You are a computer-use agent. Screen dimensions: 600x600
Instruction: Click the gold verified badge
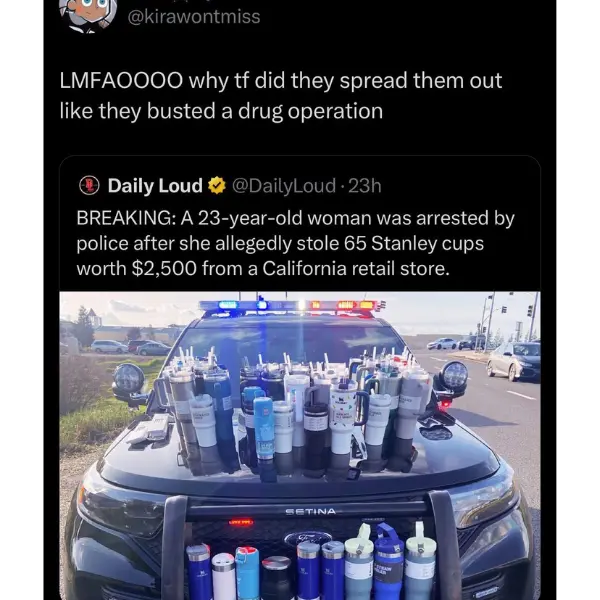[x=217, y=186]
